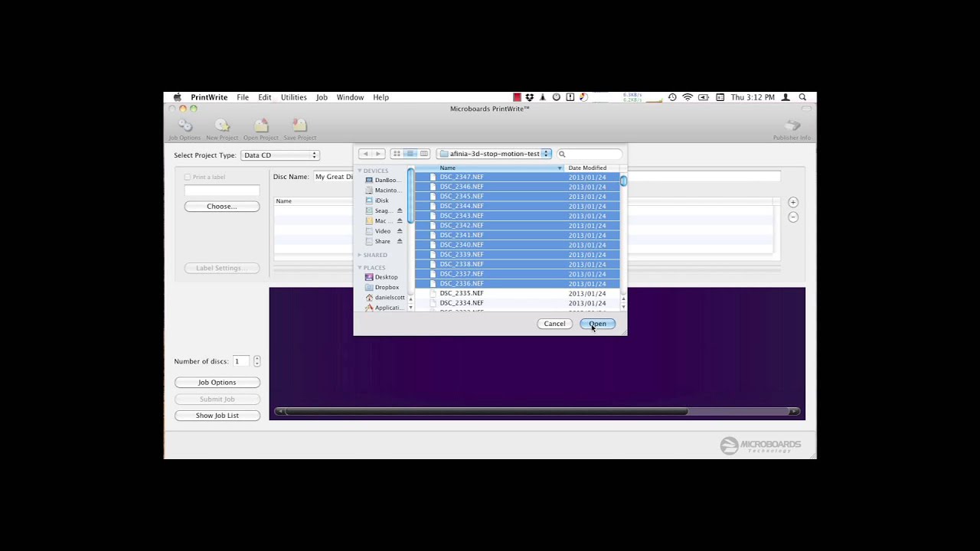Click the Open button in dialog
The width and height of the screenshot is (980, 551).
tap(598, 324)
